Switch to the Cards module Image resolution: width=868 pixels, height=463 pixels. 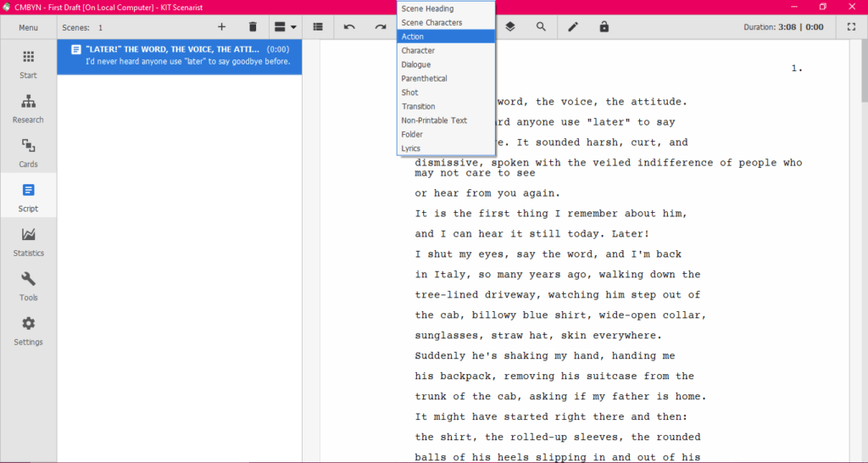click(x=28, y=153)
